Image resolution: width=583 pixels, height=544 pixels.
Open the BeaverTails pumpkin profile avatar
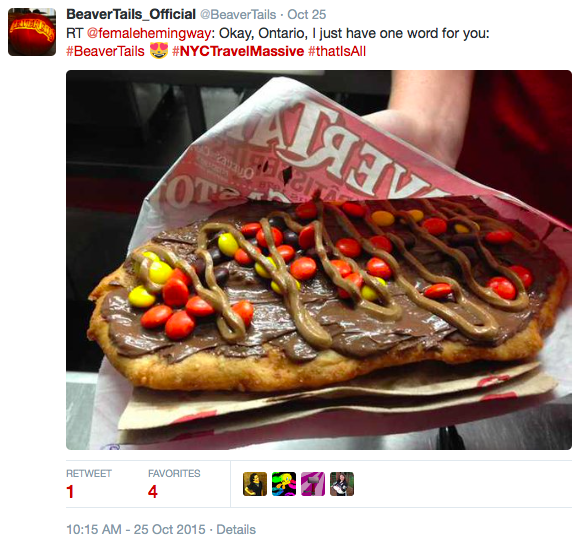click(x=32, y=32)
